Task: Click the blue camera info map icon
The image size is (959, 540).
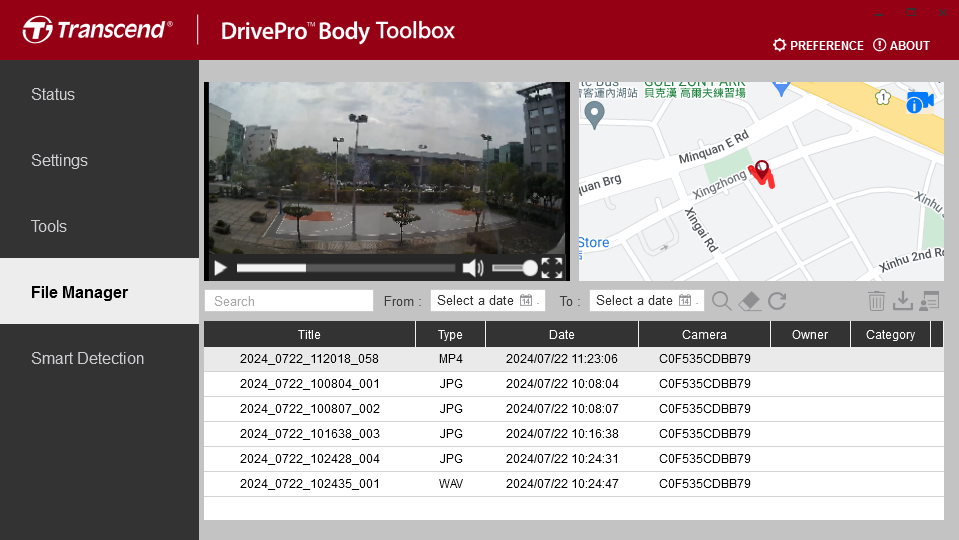Action: click(x=919, y=103)
